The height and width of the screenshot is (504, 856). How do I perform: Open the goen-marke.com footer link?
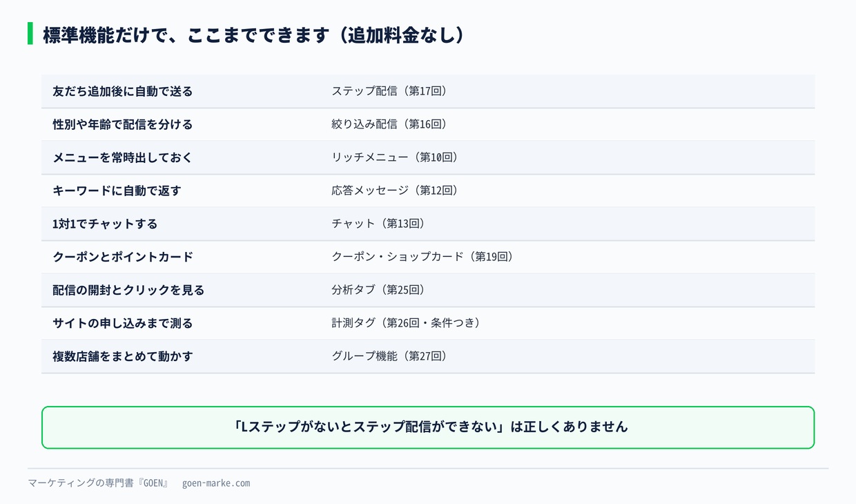pos(216,483)
